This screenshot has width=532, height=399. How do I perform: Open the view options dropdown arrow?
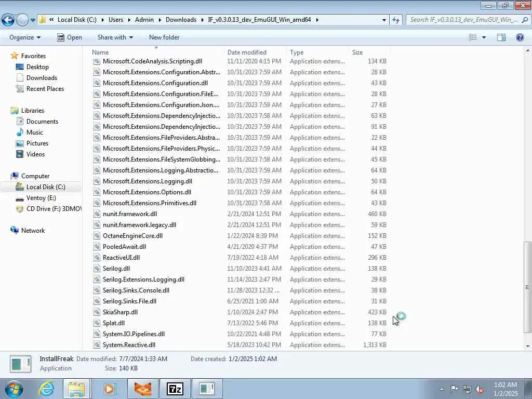pos(484,37)
